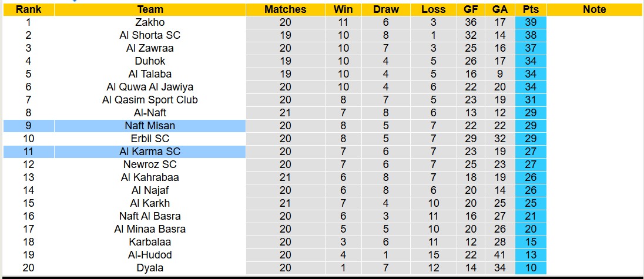
Task: Click the Team column header
Action: click(150, 9)
